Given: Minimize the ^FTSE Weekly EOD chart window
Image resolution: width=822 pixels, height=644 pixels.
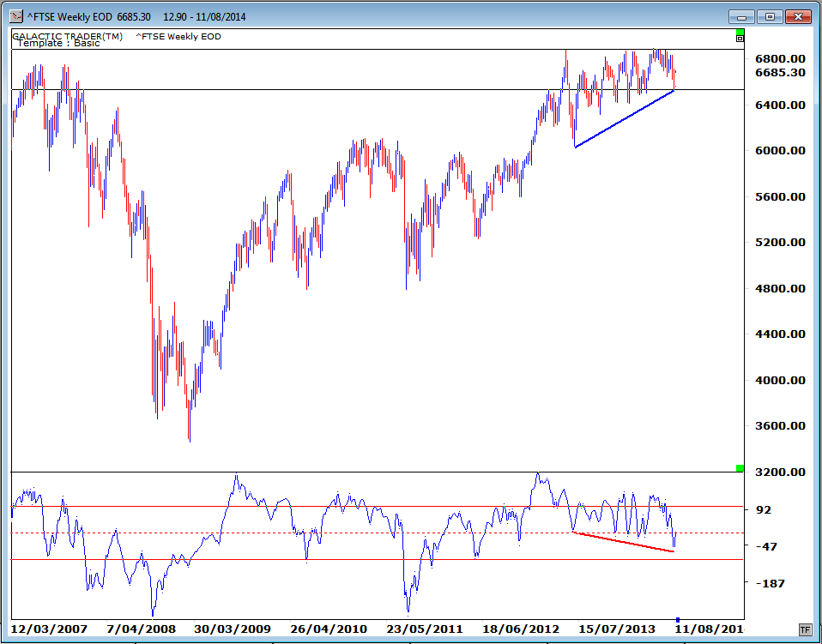Looking at the screenshot, I should pyautogui.click(x=741, y=17).
